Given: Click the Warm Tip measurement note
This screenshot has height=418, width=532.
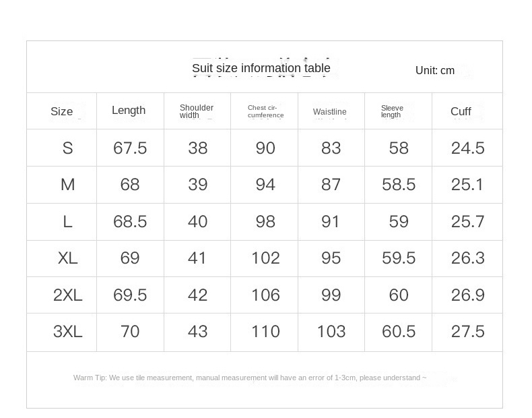Looking at the screenshot, I should (250, 378).
